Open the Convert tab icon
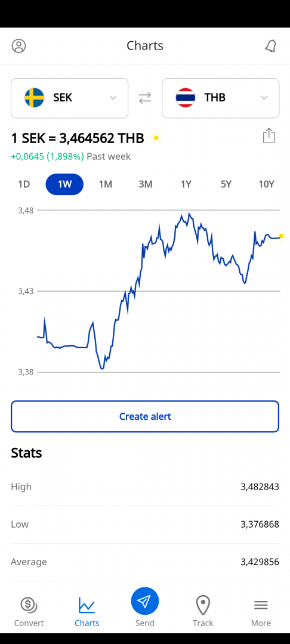290x644 pixels. coord(29,605)
